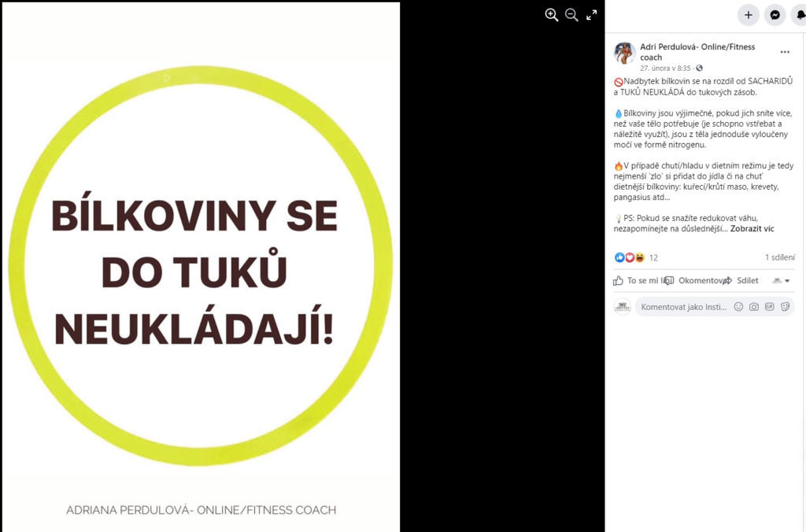Open notifications bell
The height and width of the screenshot is (532, 806).
point(800,15)
